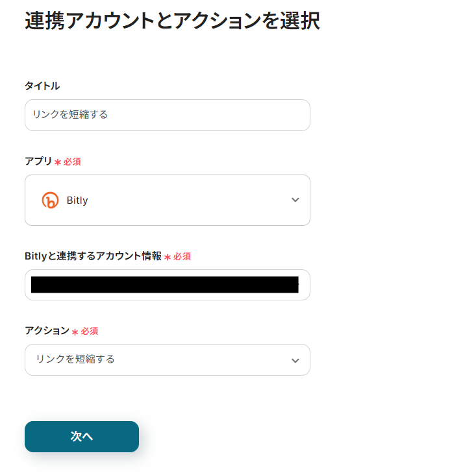476x473 pixels.
Task: Click the 連携アカウントとアクションを選択 heading
Action: [x=172, y=21]
